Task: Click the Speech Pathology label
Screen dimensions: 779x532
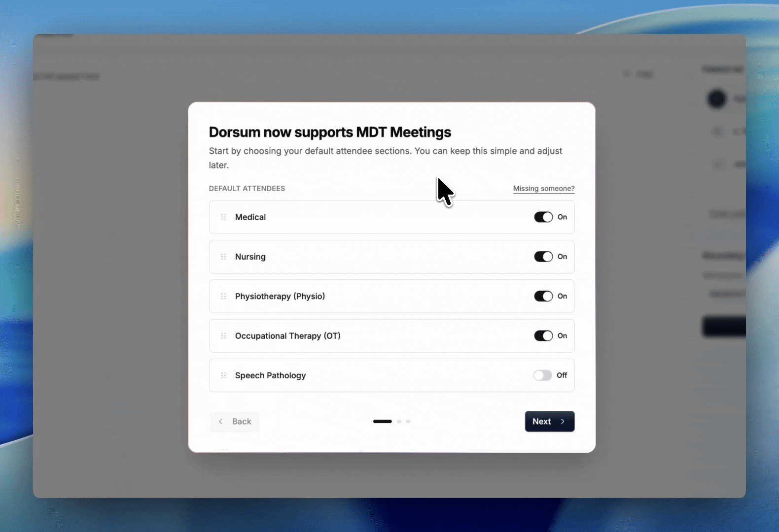Action: 271,375
